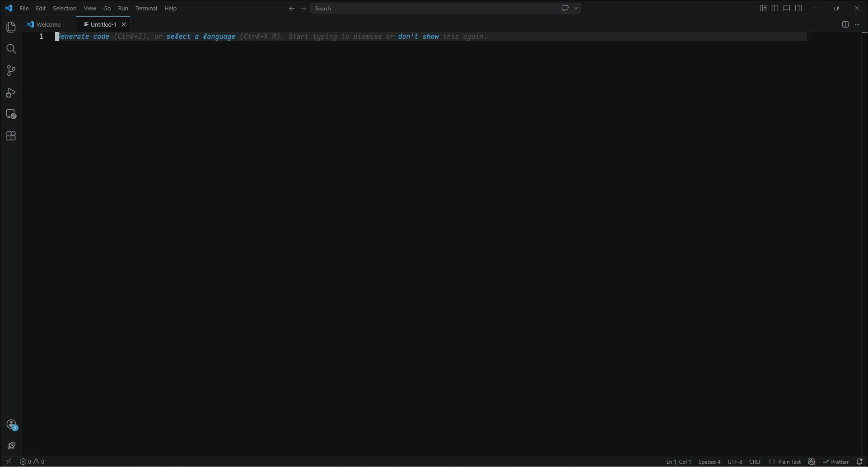Switch to the Welcome tab
868x467 pixels.
(x=49, y=24)
